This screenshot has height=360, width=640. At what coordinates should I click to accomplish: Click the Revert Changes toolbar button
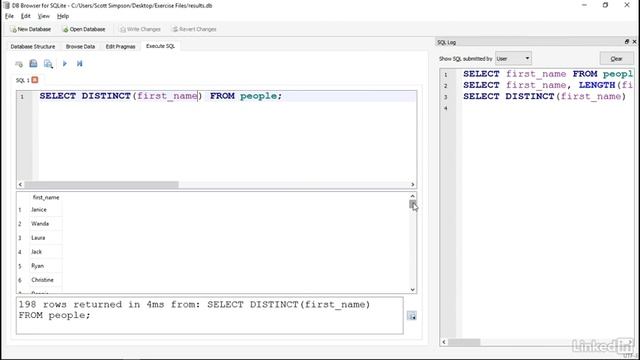pos(194,29)
